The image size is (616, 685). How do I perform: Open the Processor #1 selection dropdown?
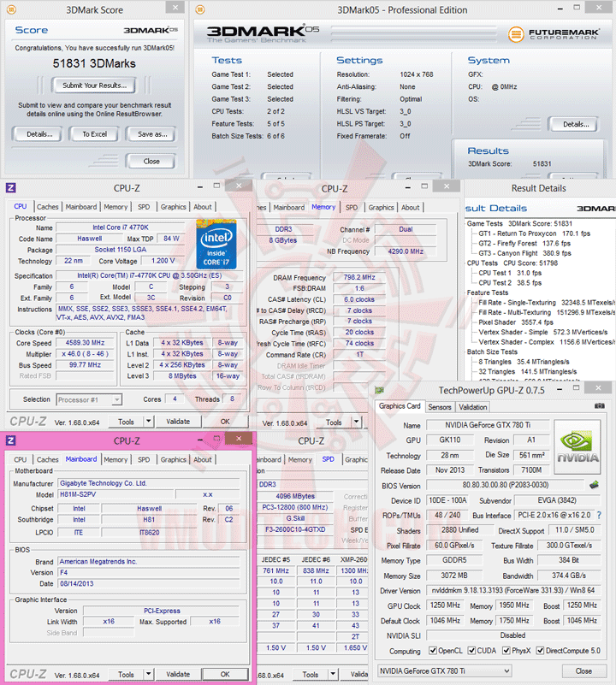click(89, 399)
